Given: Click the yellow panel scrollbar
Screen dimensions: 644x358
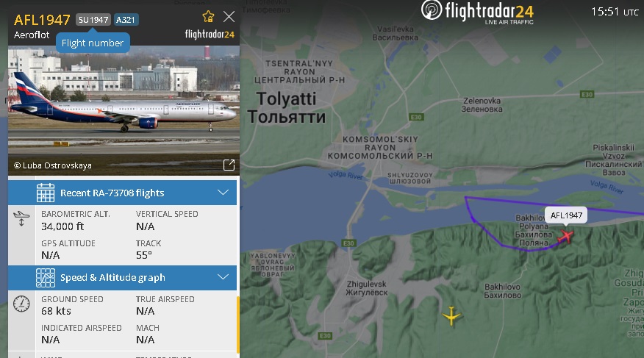Looking at the screenshot, I should (237, 324).
